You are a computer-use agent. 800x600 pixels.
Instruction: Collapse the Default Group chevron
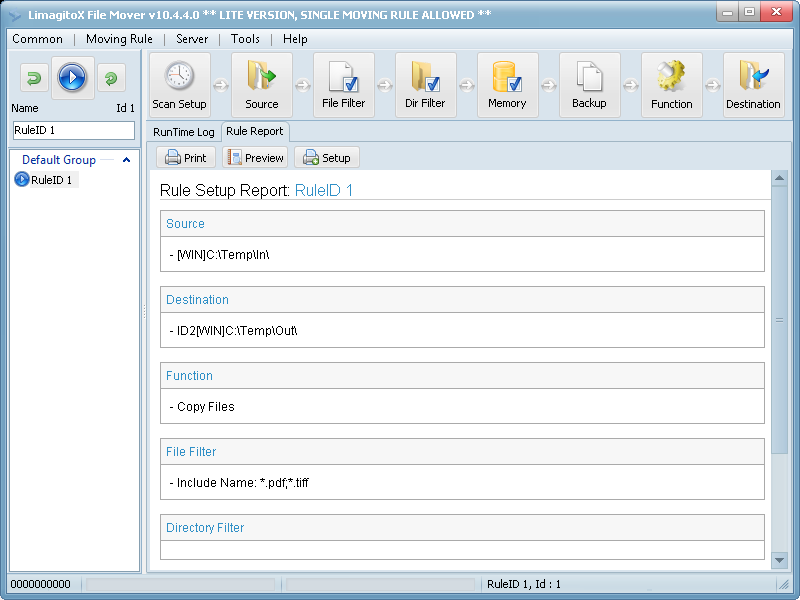[127, 160]
